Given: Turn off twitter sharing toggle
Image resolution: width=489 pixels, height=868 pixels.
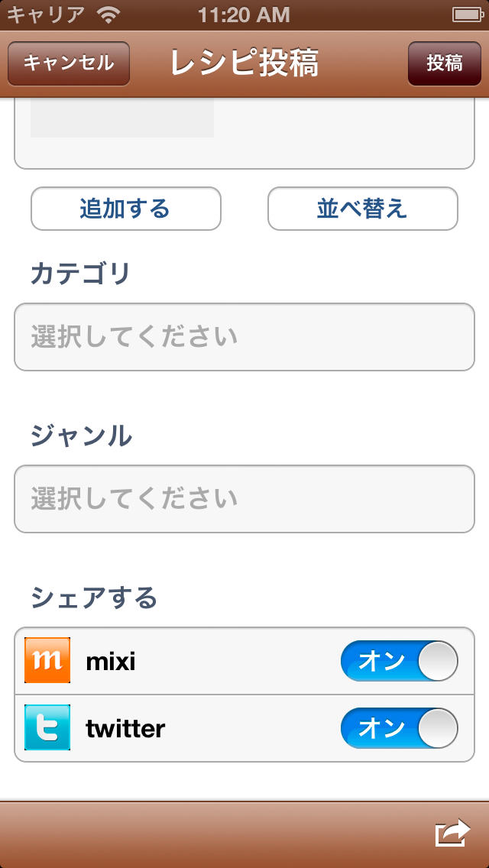Looking at the screenshot, I should [x=399, y=729].
